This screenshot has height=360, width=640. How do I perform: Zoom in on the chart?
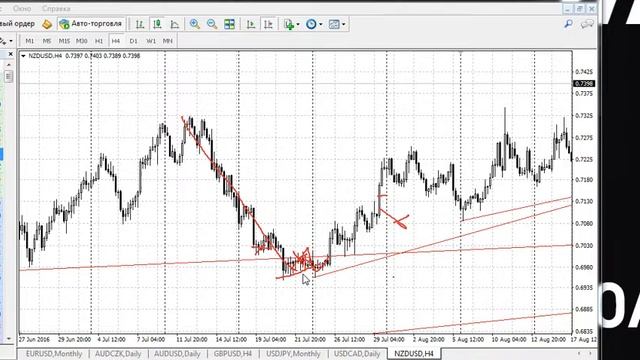(195, 24)
